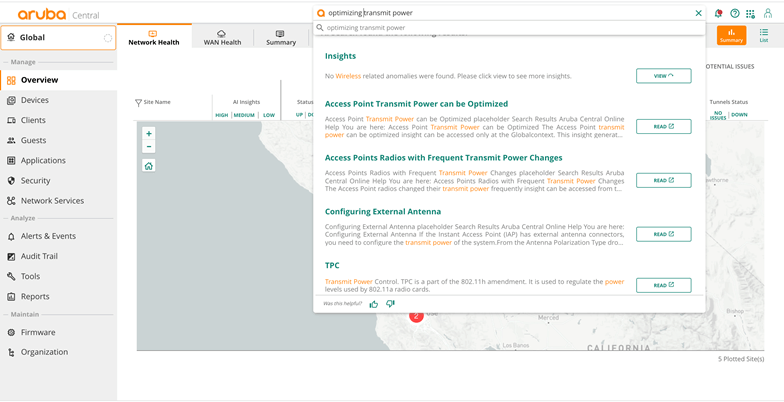Filter the Site Name column
This screenshot has width=784, height=402.
[139, 102]
